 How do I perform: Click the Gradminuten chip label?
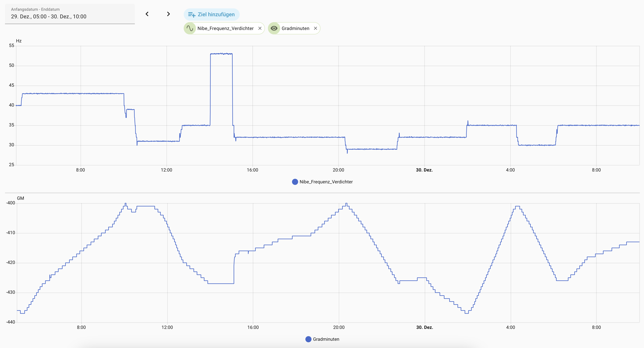pyautogui.click(x=295, y=28)
